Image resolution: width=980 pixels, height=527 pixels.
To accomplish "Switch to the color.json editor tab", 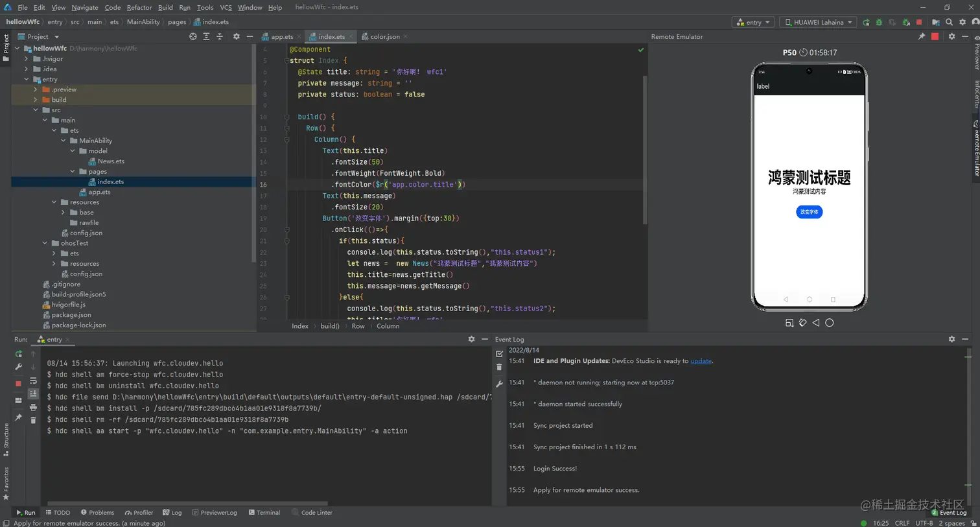I will point(384,37).
